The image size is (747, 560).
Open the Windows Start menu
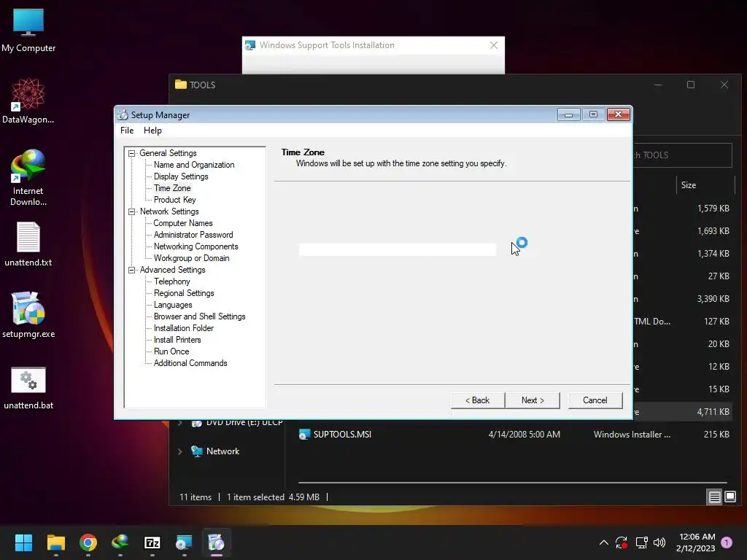pos(23,542)
